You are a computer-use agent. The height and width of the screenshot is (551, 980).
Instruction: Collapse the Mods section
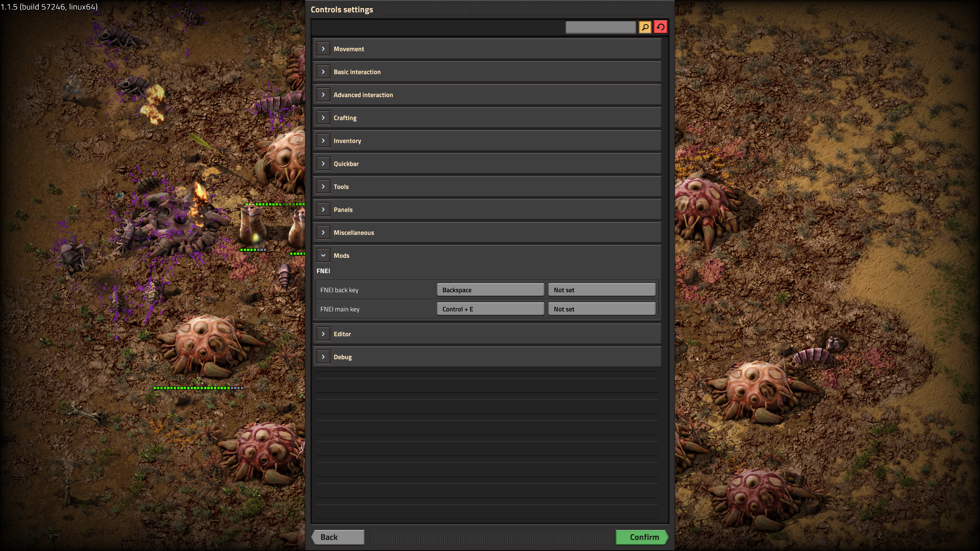point(323,256)
